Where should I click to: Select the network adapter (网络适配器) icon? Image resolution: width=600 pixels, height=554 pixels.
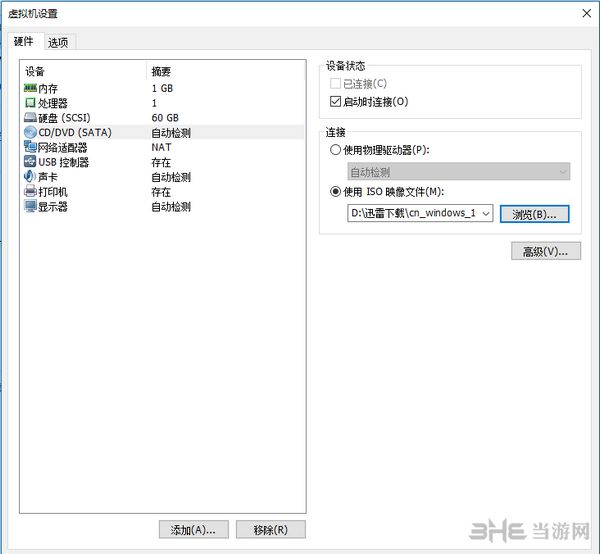tap(30, 147)
